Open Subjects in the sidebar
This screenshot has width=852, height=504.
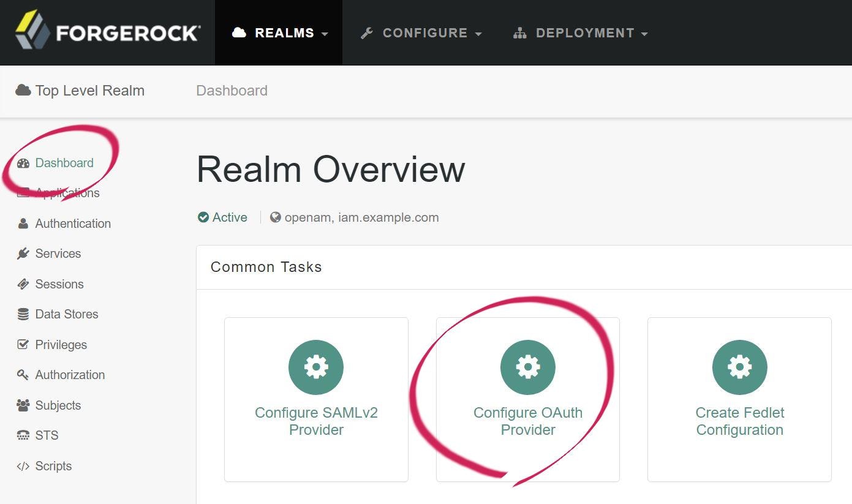point(58,405)
